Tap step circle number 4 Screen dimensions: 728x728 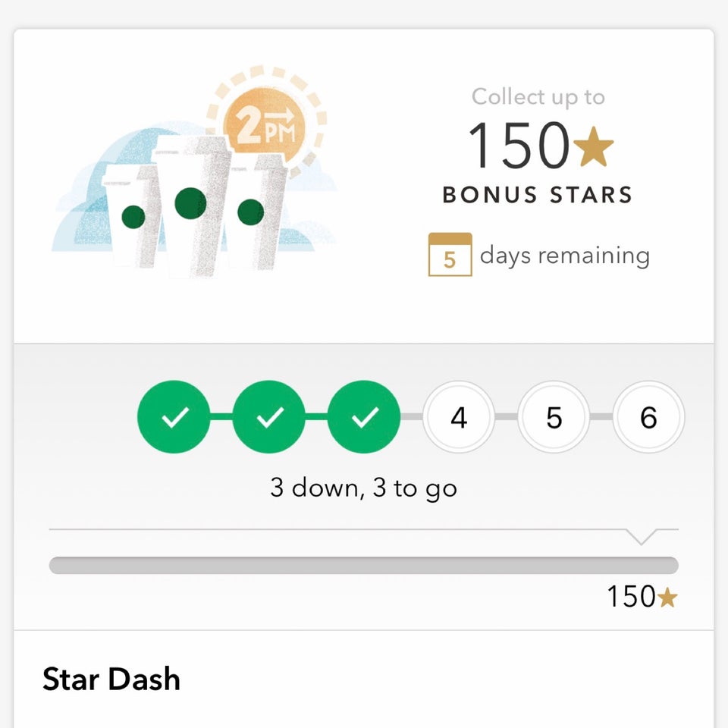[459, 417]
